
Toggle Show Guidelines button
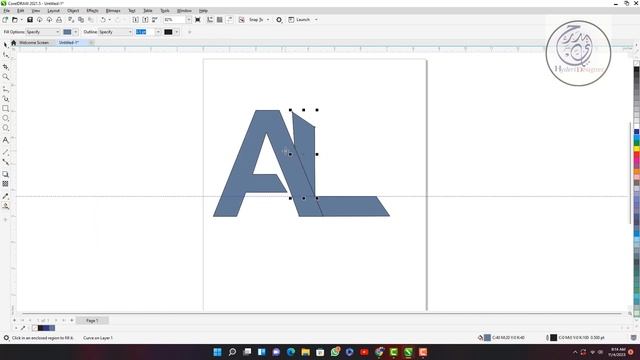pos(230,20)
